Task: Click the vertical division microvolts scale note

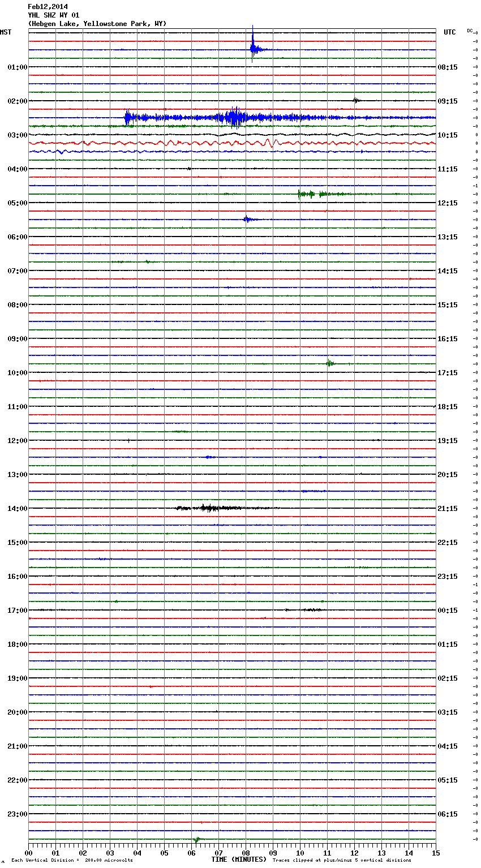Action: tap(72, 861)
